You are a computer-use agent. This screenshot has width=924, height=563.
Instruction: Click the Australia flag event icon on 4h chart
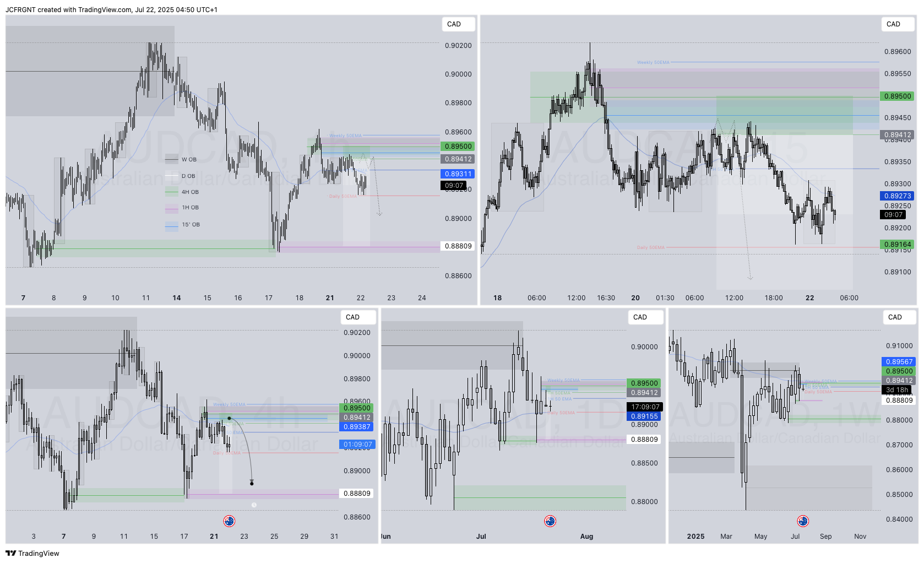click(x=230, y=521)
